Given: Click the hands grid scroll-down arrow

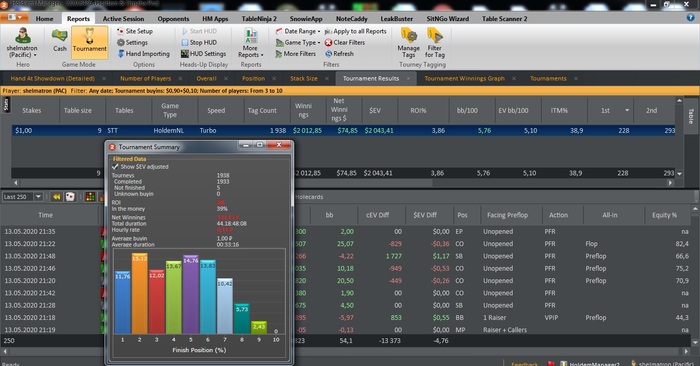Looking at the screenshot, I should click(x=695, y=342).
